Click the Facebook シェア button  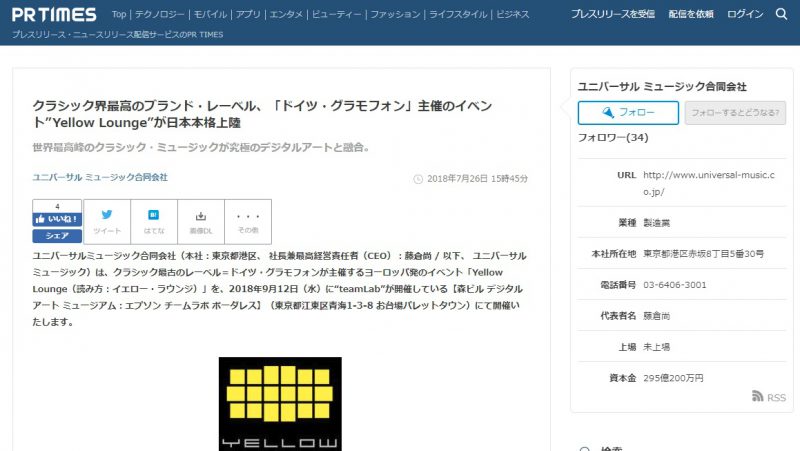[57, 236]
